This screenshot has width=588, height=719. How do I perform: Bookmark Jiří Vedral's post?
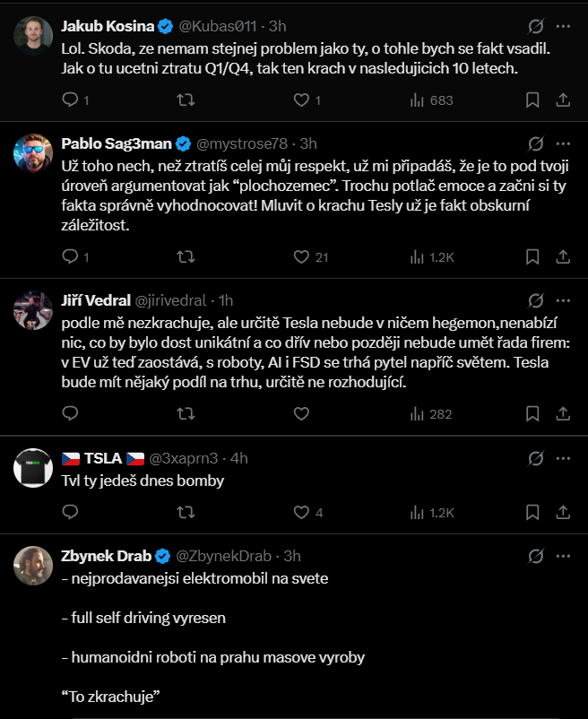coord(532,413)
